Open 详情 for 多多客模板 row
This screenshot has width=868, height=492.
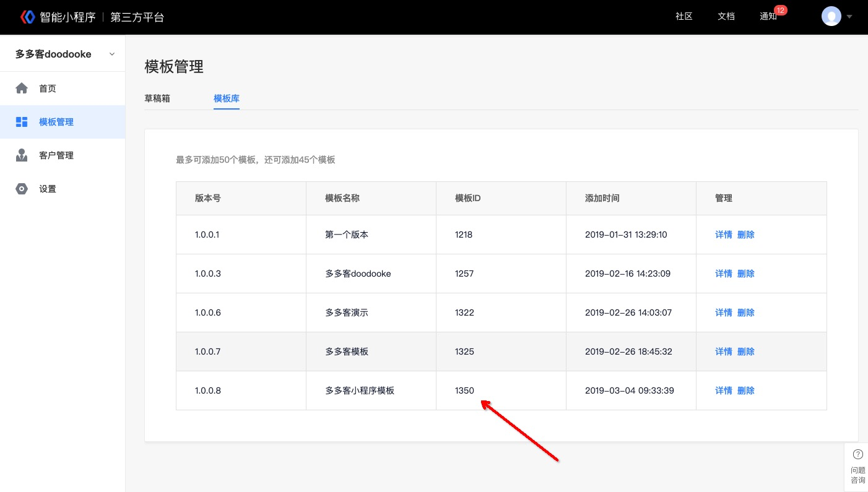point(724,352)
